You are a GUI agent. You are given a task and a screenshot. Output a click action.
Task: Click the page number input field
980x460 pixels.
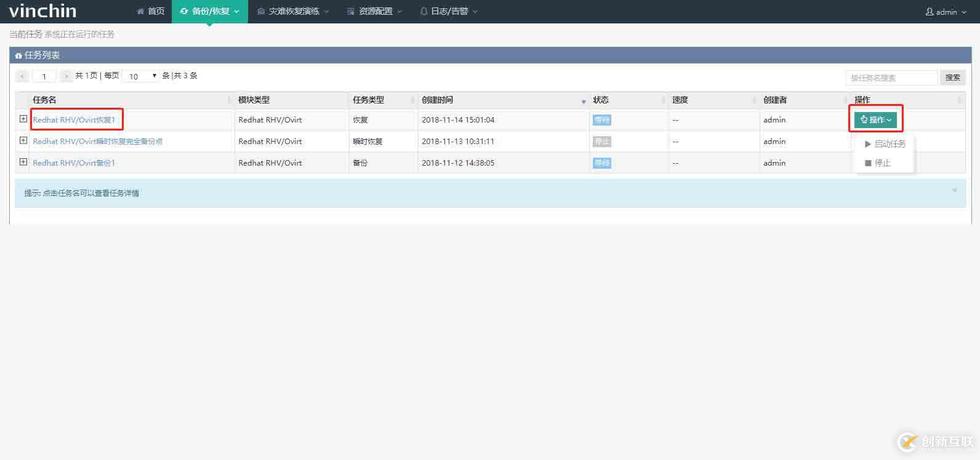tap(44, 76)
